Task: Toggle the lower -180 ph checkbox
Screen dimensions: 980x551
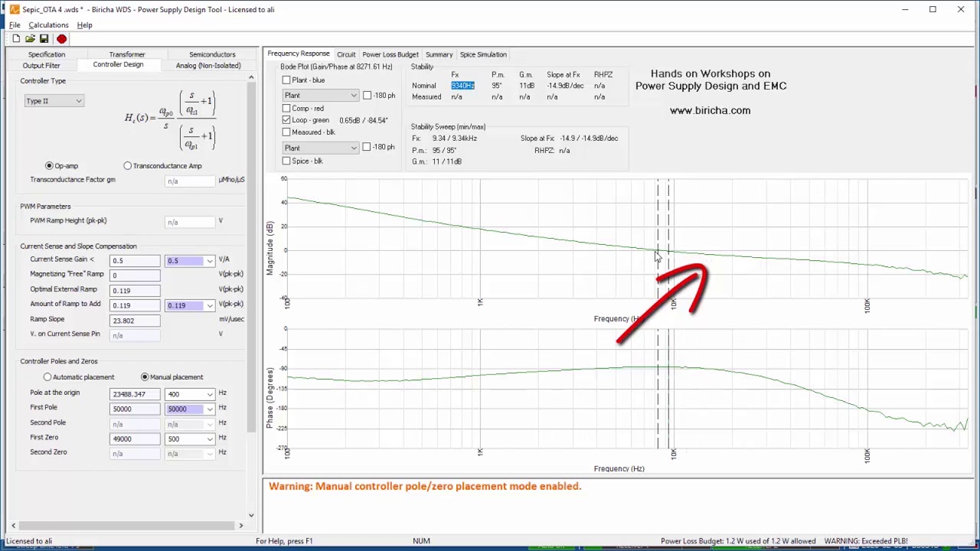Action: coord(367,147)
